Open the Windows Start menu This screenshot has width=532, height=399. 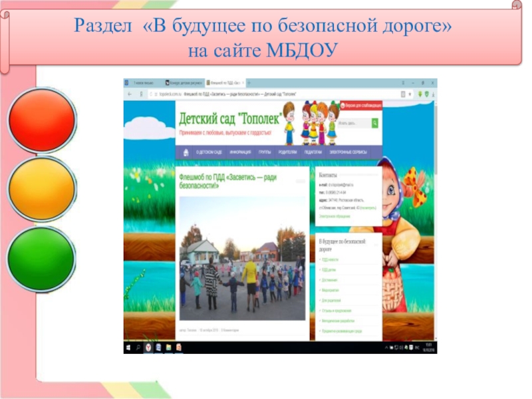(x=129, y=348)
